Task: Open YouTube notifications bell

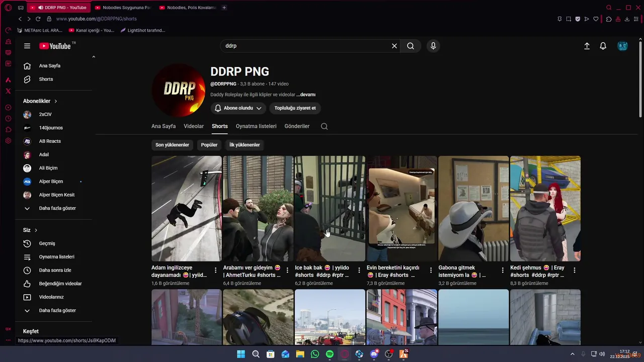Action: pyautogui.click(x=603, y=46)
